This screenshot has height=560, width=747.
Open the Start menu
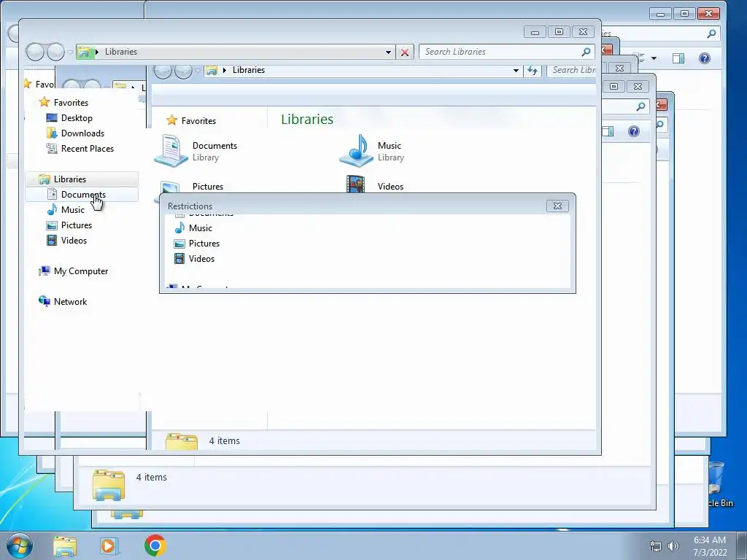tap(19, 545)
